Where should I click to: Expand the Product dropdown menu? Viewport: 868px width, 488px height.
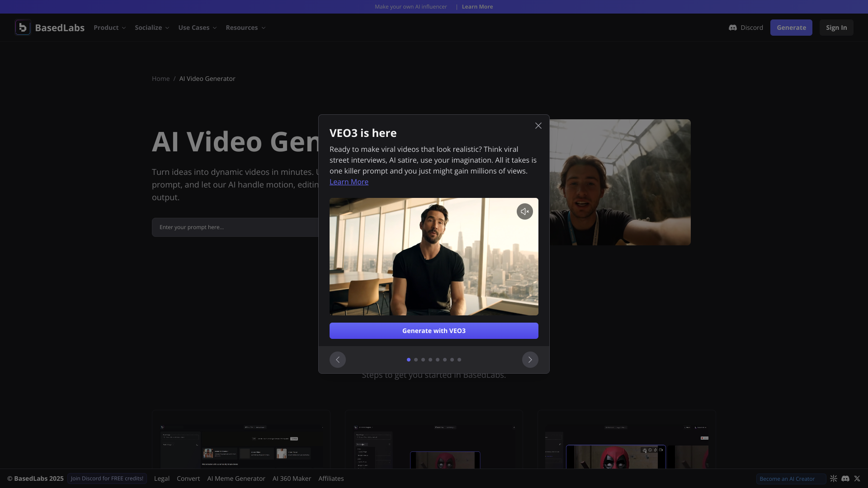pyautogui.click(x=109, y=28)
